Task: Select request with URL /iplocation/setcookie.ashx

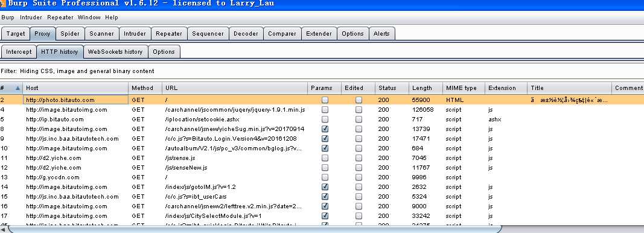Action: coord(202,120)
